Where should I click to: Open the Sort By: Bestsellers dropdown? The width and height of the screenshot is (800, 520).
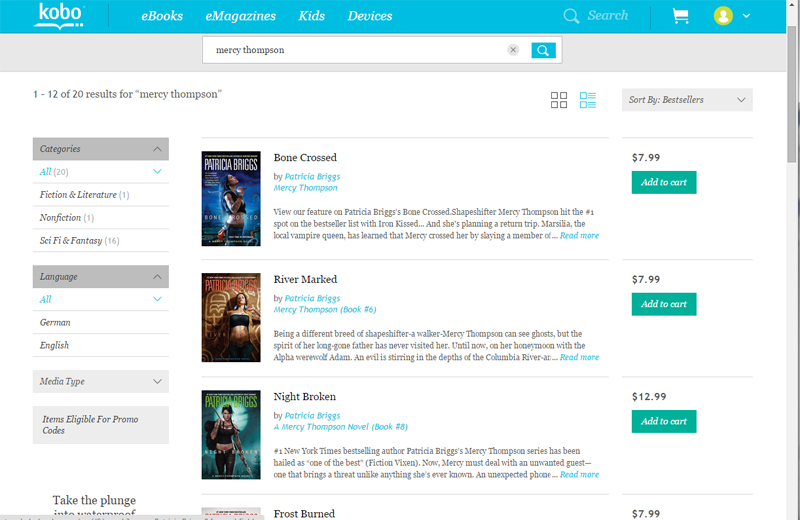(x=687, y=100)
